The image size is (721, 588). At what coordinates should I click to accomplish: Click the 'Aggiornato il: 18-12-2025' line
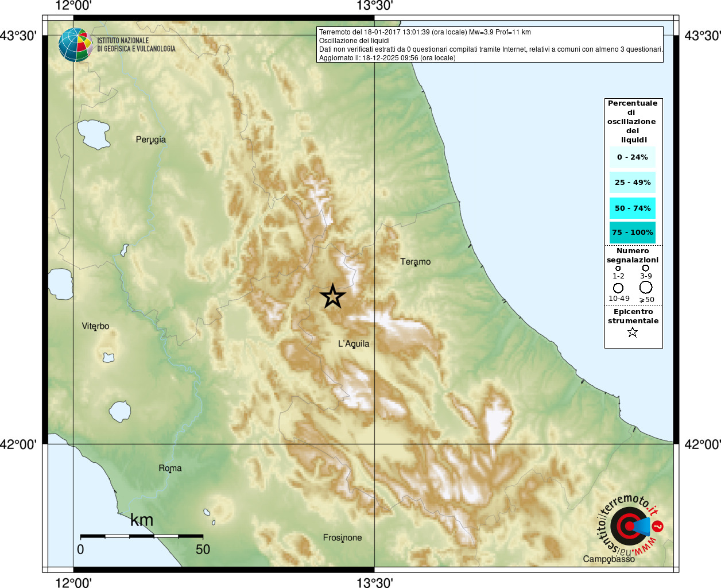387,58
